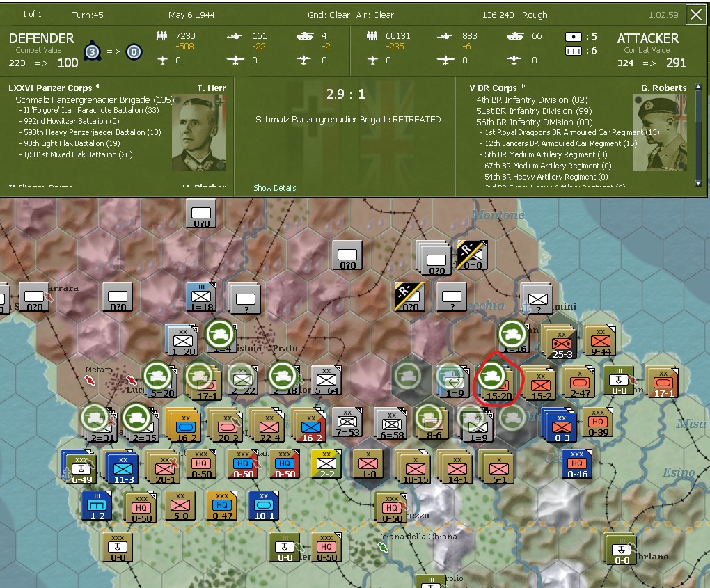This screenshot has width=710, height=588.
Task: Select the 1-0 brigade counter
Action: [368, 464]
